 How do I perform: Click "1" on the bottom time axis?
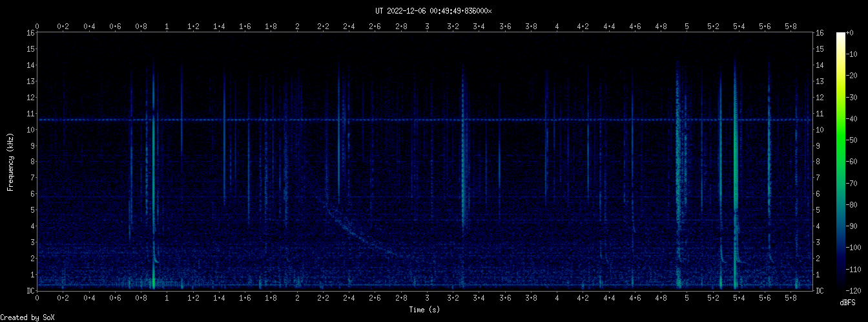pos(167,298)
